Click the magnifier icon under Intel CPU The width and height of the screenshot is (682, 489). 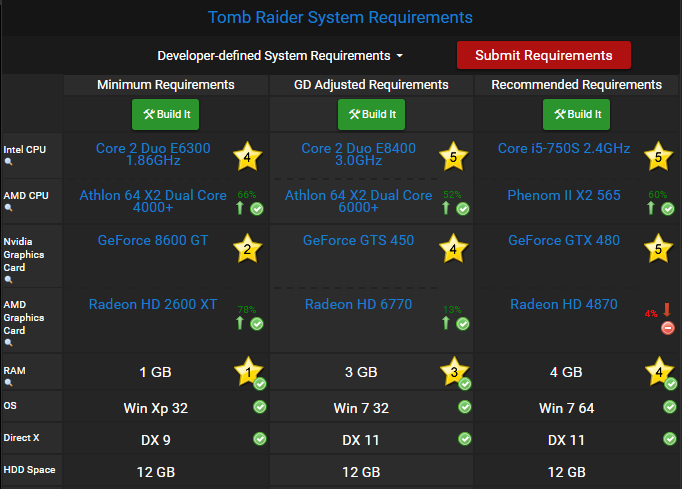(x=8, y=162)
